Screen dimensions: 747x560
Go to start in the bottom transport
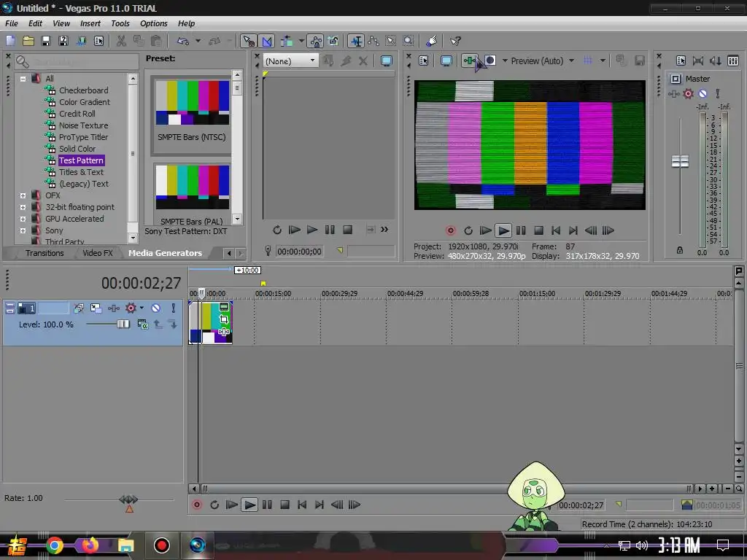(301, 505)
